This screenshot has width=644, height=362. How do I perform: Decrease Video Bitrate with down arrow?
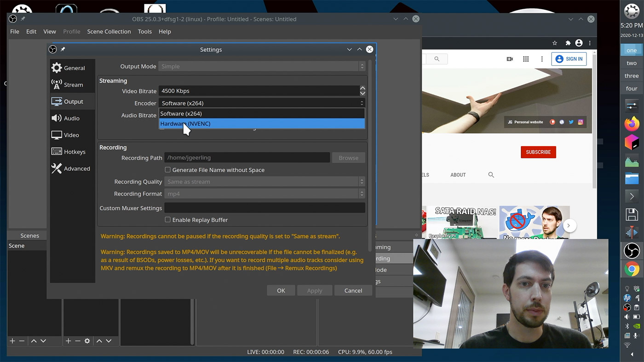coord(362,93)
